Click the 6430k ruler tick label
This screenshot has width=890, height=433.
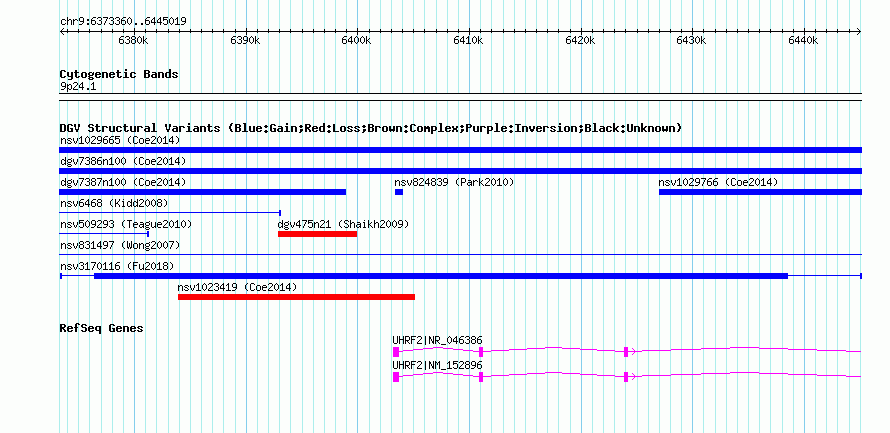tap(692, 41)
